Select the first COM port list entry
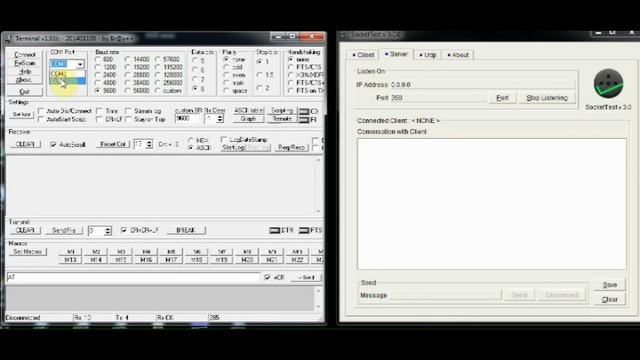This screenshot has height=360, width=640. (67, 74)
